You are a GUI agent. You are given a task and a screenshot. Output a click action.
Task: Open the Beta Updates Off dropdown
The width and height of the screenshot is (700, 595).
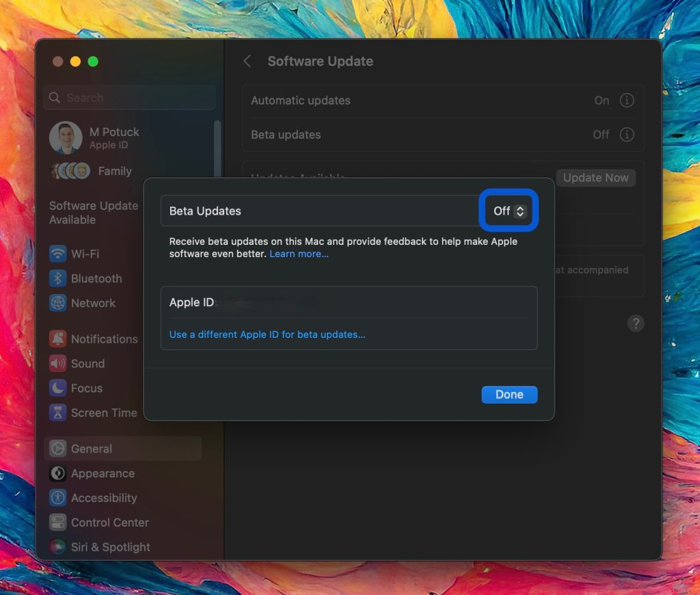(x=510, y=211)
